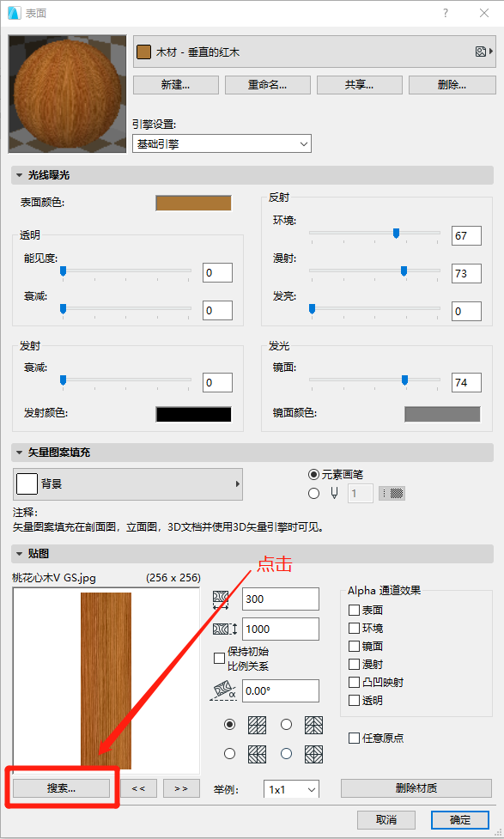Viewport: 504px width, 839px height.
Task: Collapse the 光线曝光 section
Action: point(19,175)
